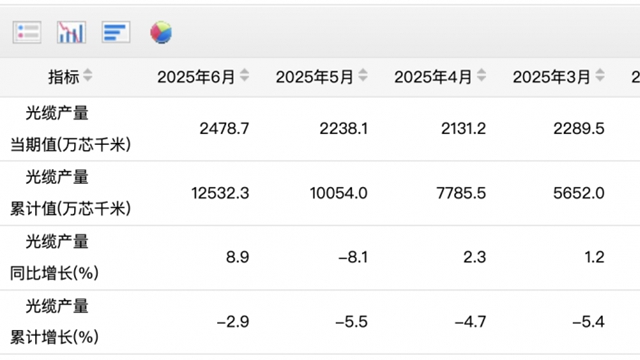Click the -4.7 cumulative growth cell
The width and height of the screenshot is (640, 360).
(470, 322)
